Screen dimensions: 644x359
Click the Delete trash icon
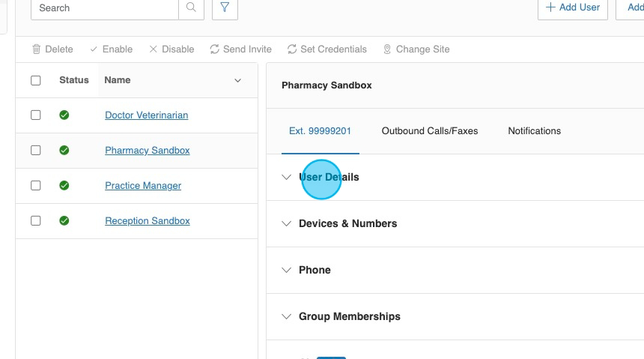(37, 49)
